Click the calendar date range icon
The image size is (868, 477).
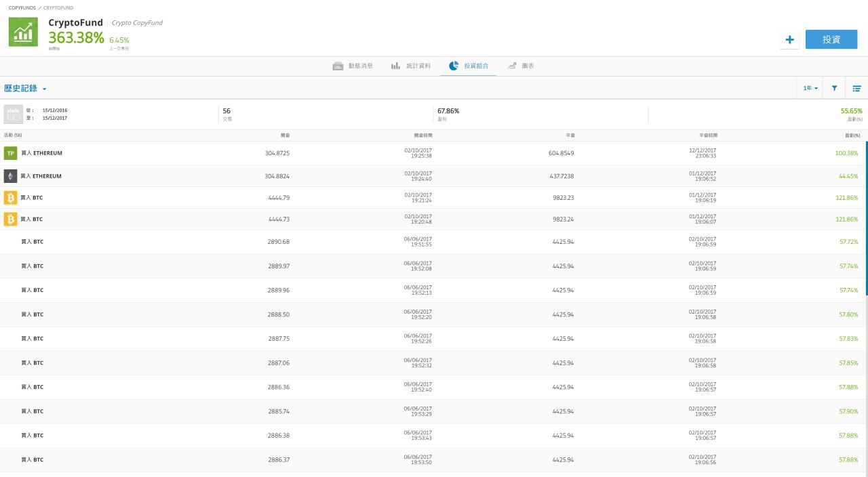point(14,114)
